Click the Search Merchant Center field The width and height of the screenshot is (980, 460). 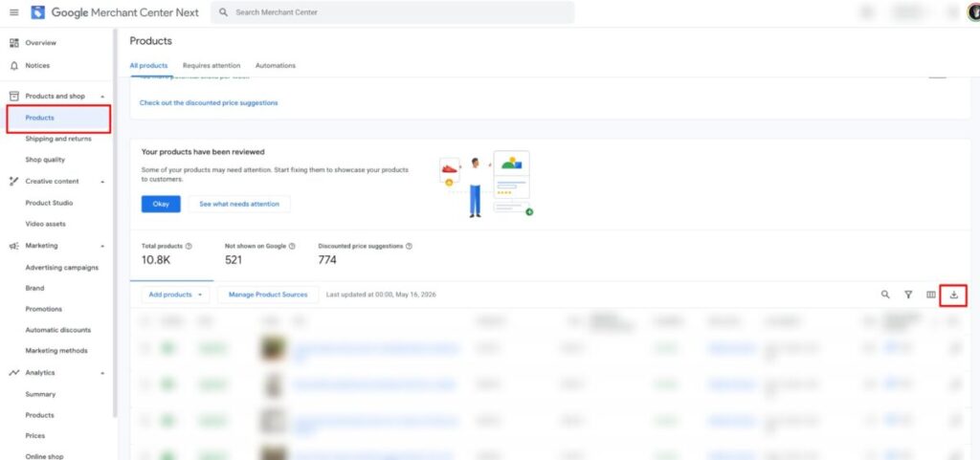[392, 12]
